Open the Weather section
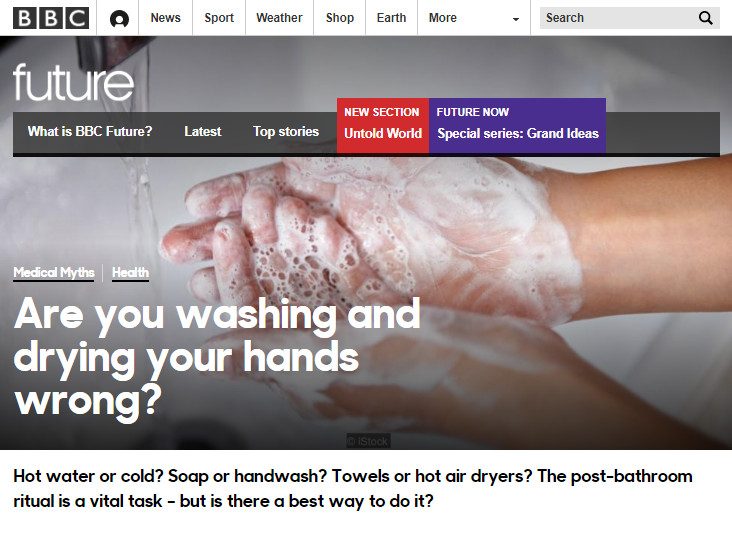Screen dimensions: 732x536 279,18
